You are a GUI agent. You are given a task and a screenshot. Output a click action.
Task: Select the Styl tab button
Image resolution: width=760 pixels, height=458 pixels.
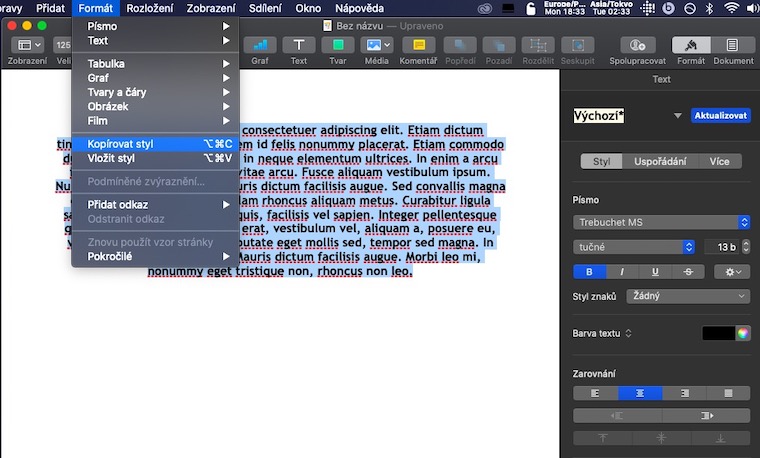[602, 161]
